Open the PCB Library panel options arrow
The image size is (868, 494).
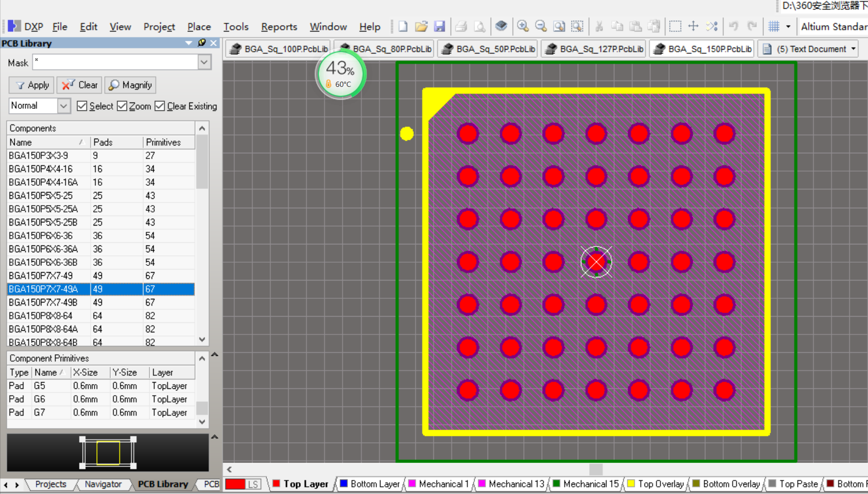click(189, 43)
